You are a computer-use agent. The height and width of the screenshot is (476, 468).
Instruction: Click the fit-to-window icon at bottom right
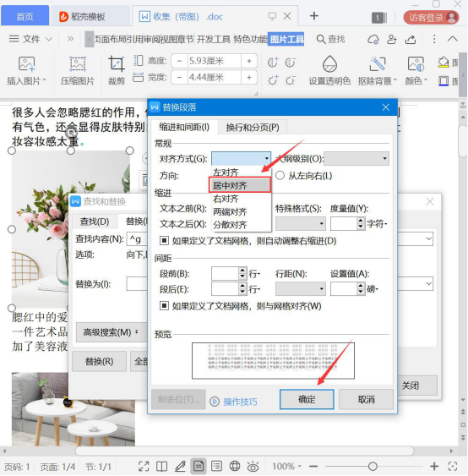pos(452,466)
